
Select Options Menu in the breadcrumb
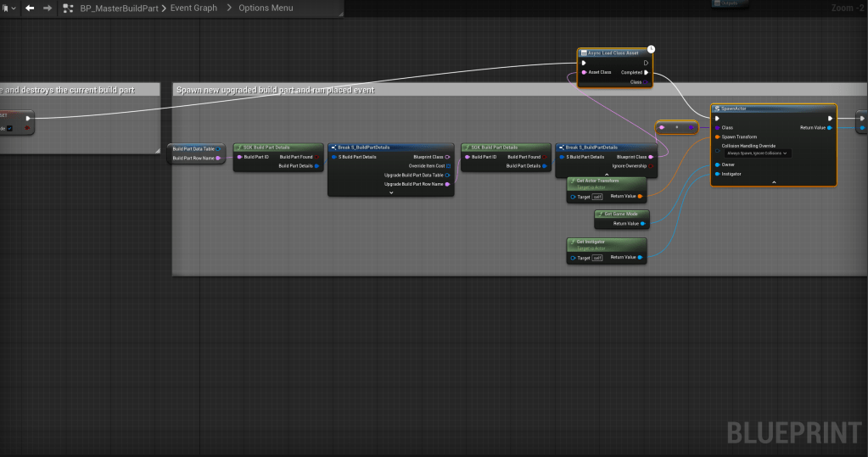pyautogui.click(x=266, y=8)
